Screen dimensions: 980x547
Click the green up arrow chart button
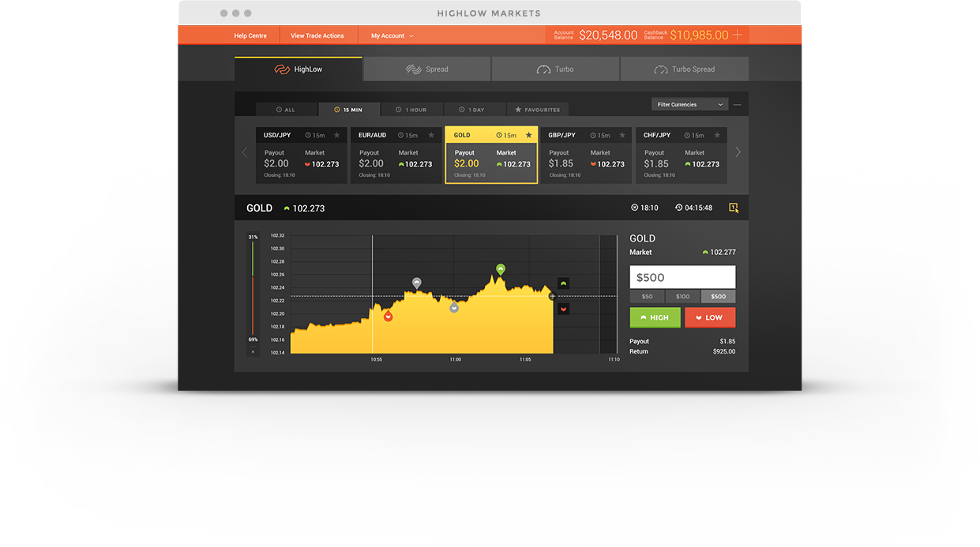coord(563,283)
